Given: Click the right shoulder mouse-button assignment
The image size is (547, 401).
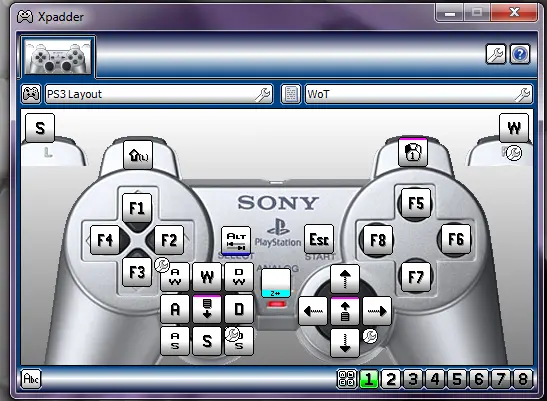Looking at the screenshot, I should (x=413, y=152).
